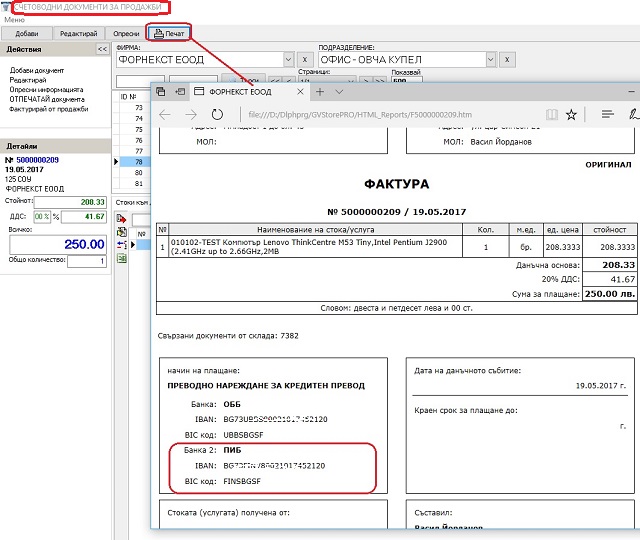Click the browser tabs overview icon

(160, 91)
